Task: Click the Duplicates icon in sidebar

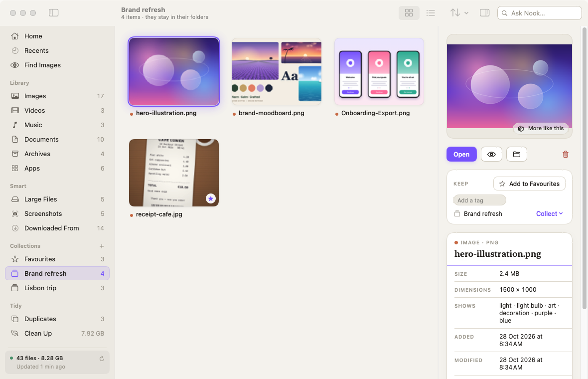Action: (15, 319)
